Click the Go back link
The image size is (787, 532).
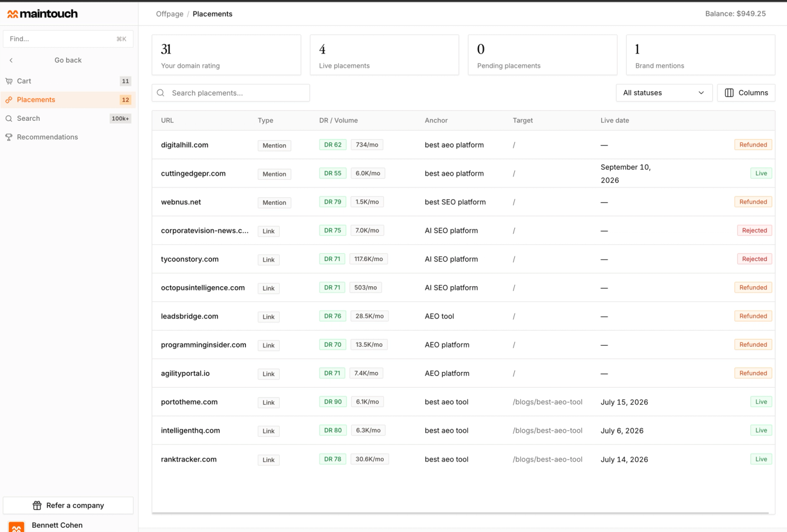(x=68, y=60)
